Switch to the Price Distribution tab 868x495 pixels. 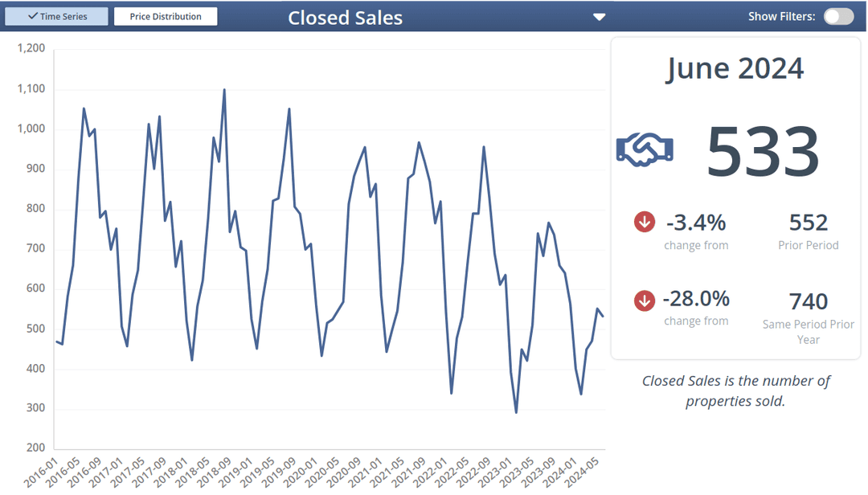coord(166,15)
